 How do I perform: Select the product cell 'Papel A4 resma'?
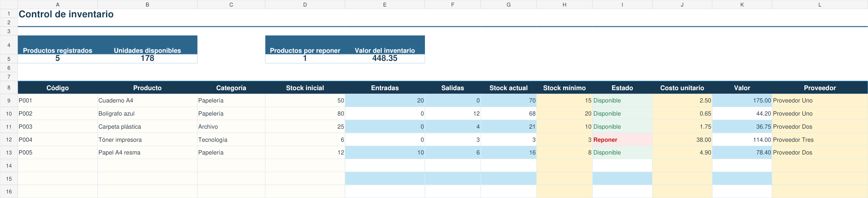tap(147, 153)
